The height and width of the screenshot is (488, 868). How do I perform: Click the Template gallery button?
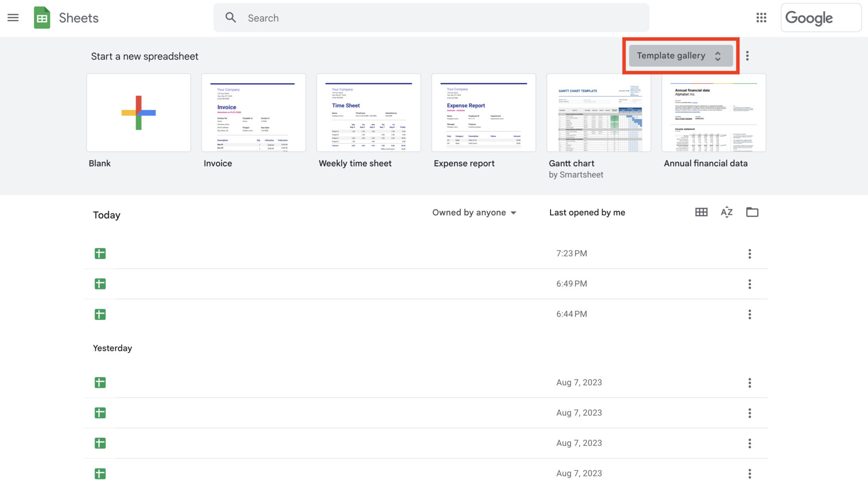671,55
